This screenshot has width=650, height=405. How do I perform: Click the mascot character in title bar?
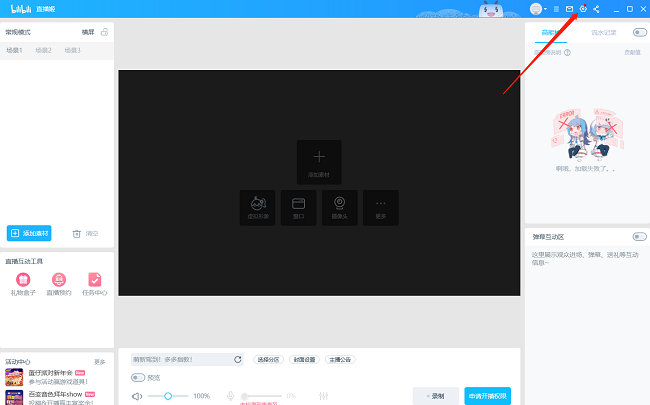pos(491,9)
